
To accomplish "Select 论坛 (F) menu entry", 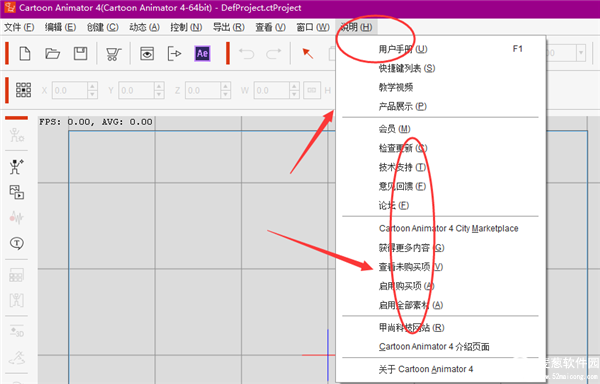I will coord(440,205).
